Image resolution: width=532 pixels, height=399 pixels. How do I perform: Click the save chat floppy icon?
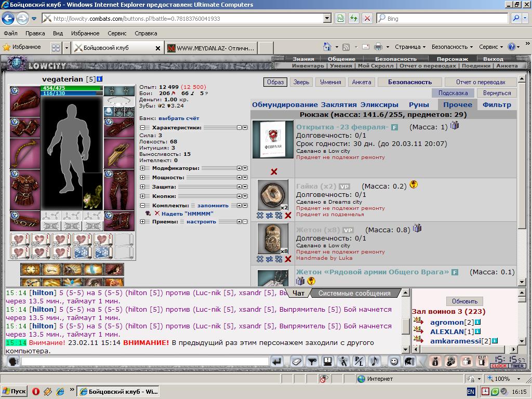pyautogui.click(x=328, y=362)
